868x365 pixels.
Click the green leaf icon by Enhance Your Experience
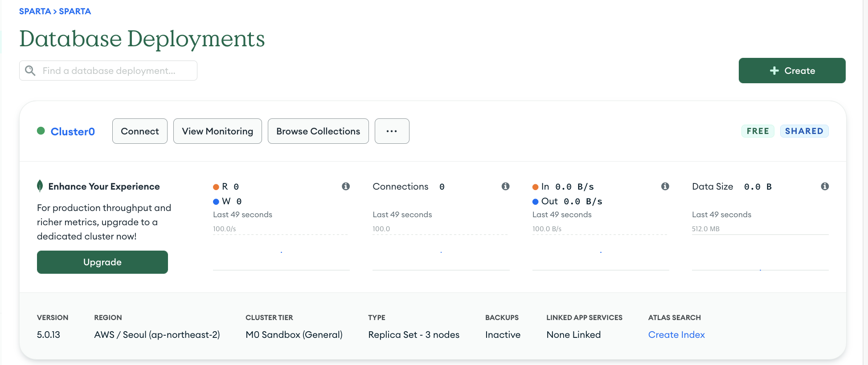40,186
